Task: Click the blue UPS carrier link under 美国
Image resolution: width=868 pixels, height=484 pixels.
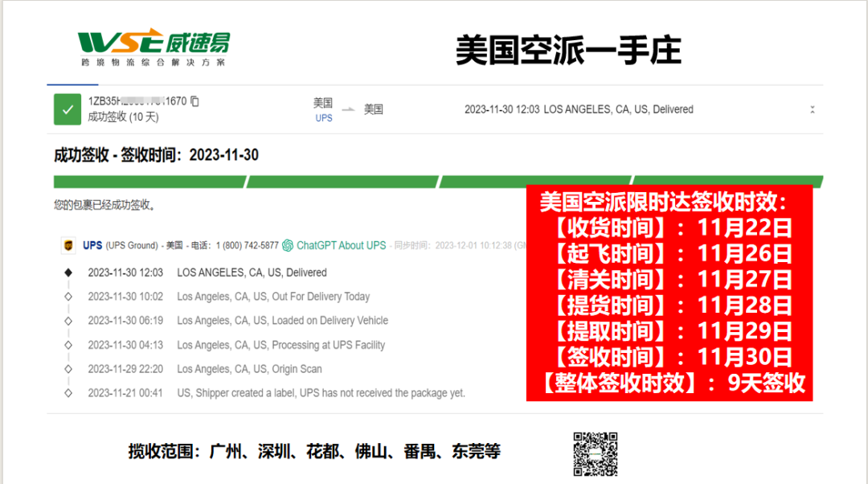Action: click(x=324, y=118)
